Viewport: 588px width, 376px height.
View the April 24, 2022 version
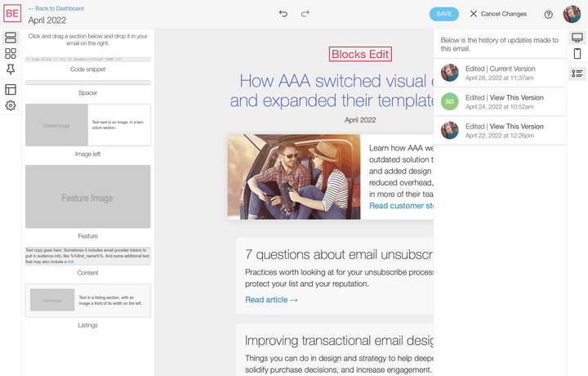click(516, 97)
